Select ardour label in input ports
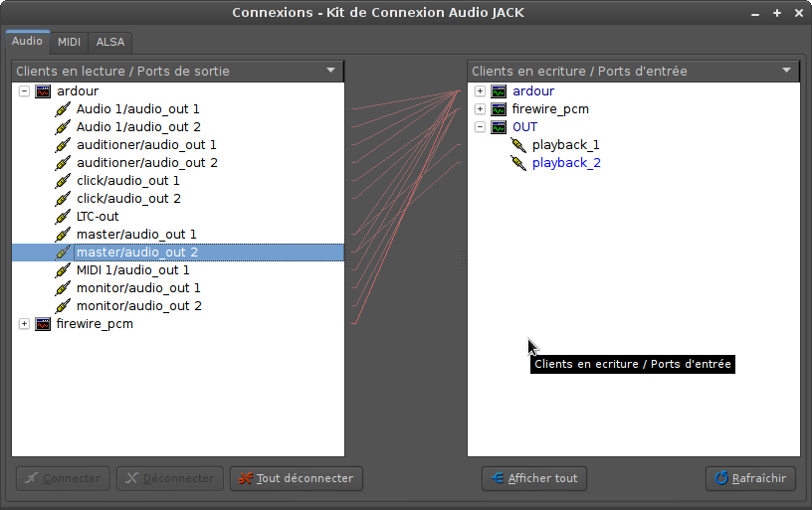Viewport: 812px width, 510px height. tap(533, 91)
